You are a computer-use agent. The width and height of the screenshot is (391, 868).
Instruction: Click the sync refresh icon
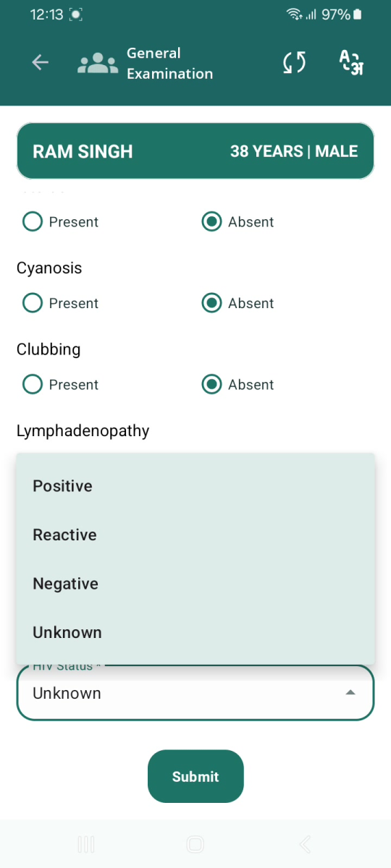coord(294,63)
